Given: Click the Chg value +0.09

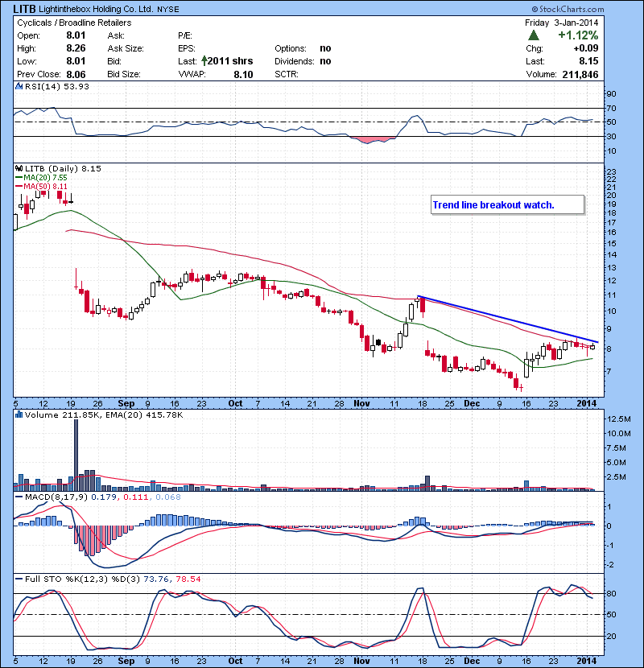Looking at the screenshot, I should click(585, 48).
